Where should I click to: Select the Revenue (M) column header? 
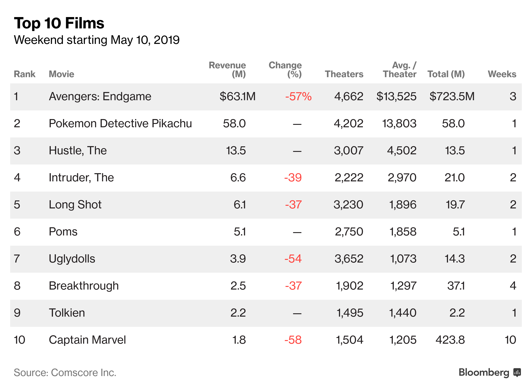click(x=227, y=70)
